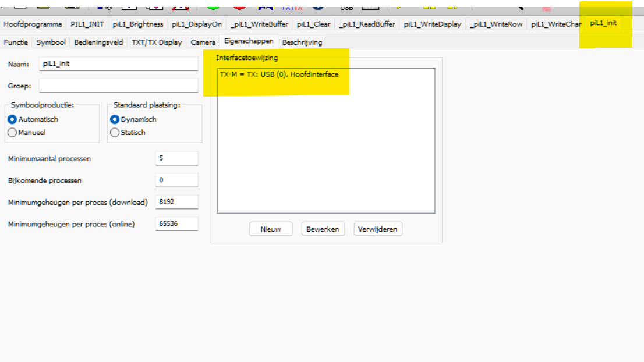Click the Verwijderen button

(x=377, y=229)
